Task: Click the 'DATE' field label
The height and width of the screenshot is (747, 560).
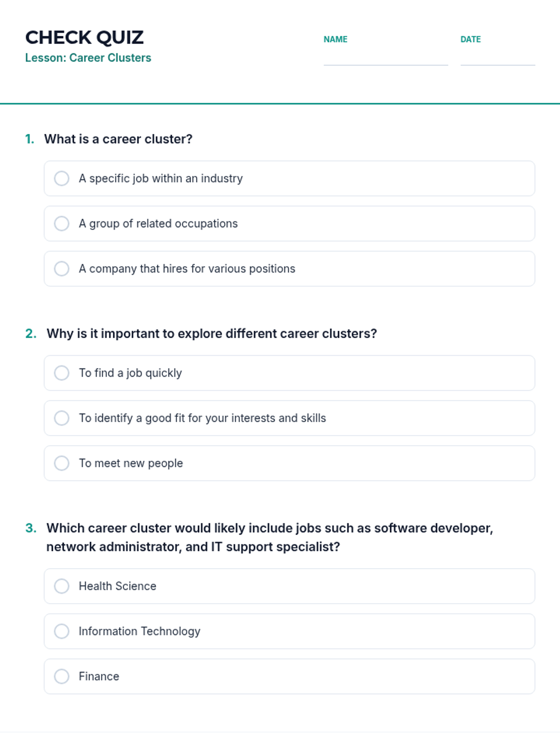Action: (470, 40)
